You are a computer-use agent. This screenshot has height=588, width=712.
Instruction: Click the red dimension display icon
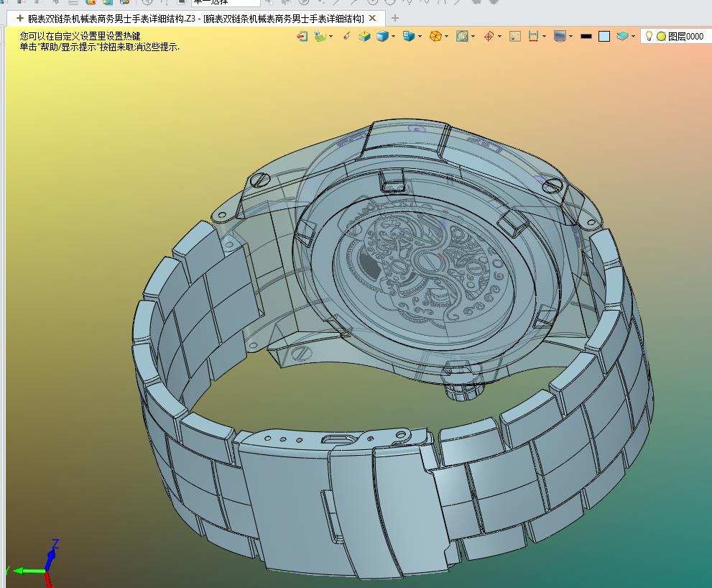click(534, 37)
